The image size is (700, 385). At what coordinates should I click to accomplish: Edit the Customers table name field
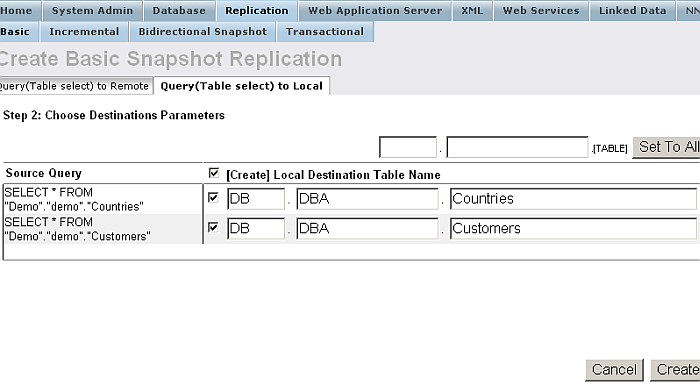coord(574,229)
